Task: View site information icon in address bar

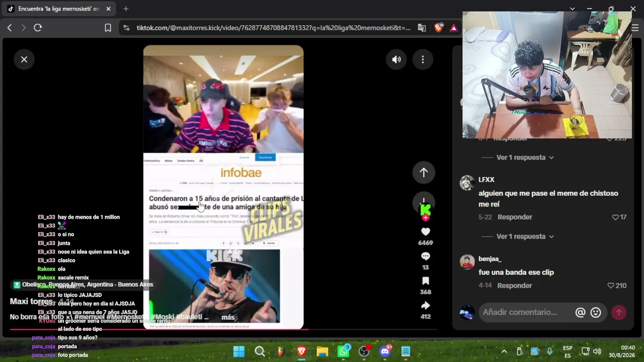Action: [126, 28]
